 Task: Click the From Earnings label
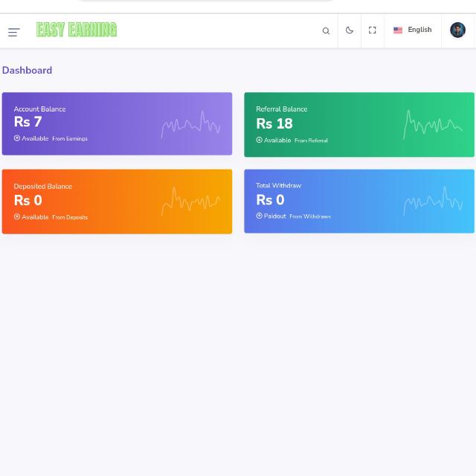(x=70, y=139)
